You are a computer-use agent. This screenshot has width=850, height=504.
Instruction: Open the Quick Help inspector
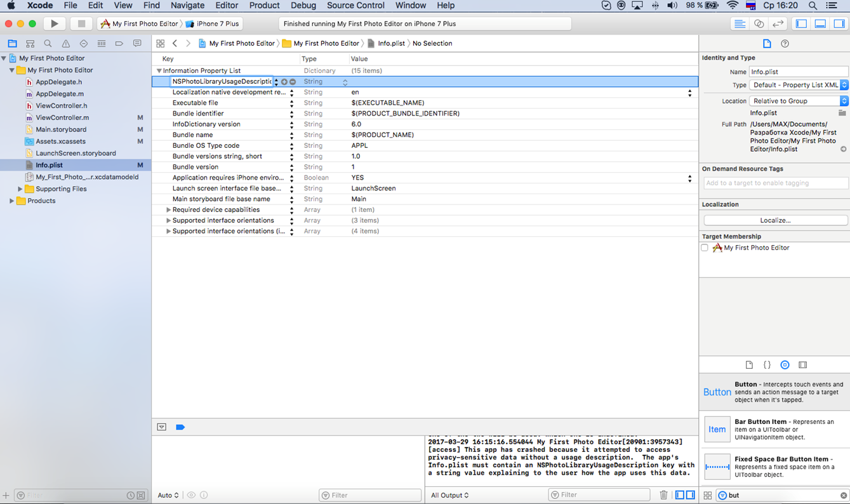785,44
